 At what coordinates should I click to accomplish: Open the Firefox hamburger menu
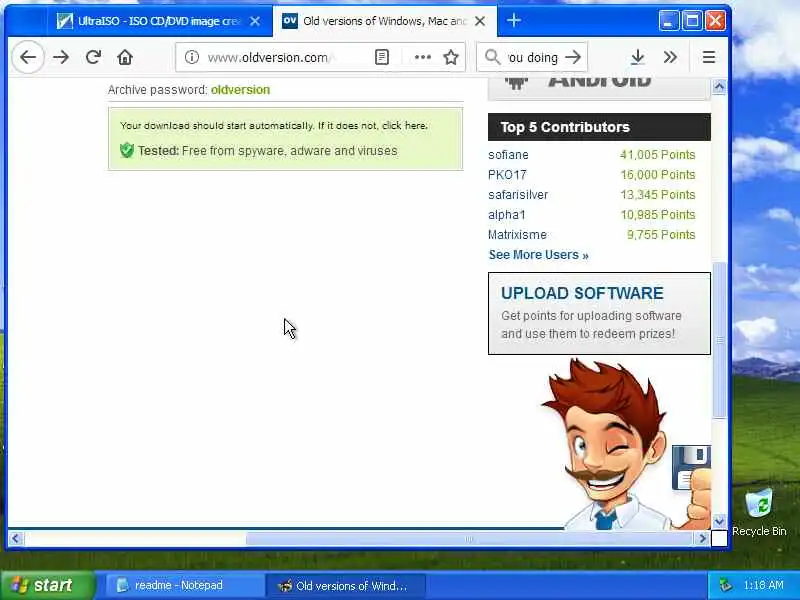(709, 57)
